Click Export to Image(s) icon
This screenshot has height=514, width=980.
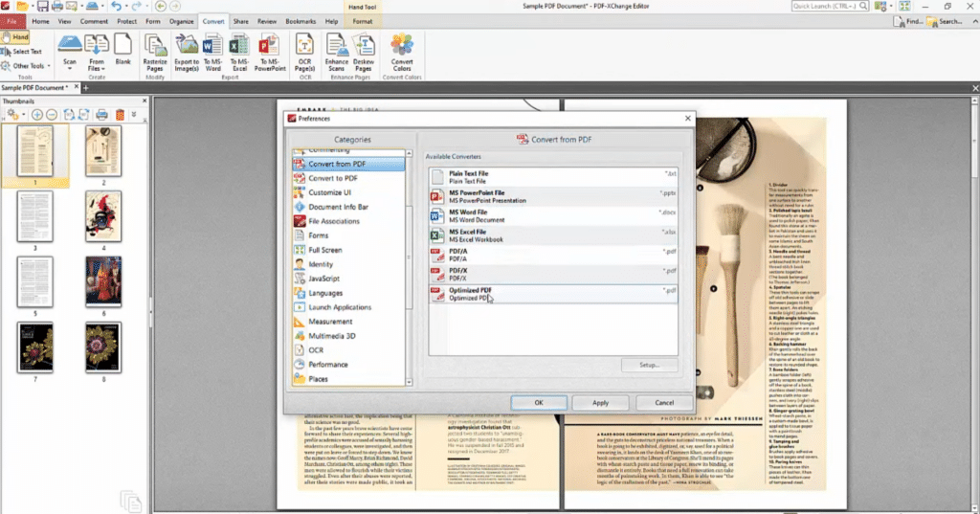pyautogui.click(x=187, y=53)
